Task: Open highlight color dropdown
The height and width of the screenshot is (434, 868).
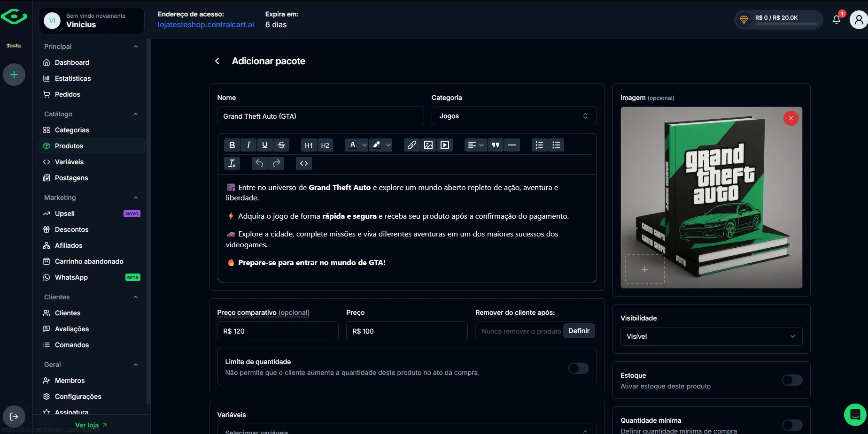Action: (x=380, y=145)
